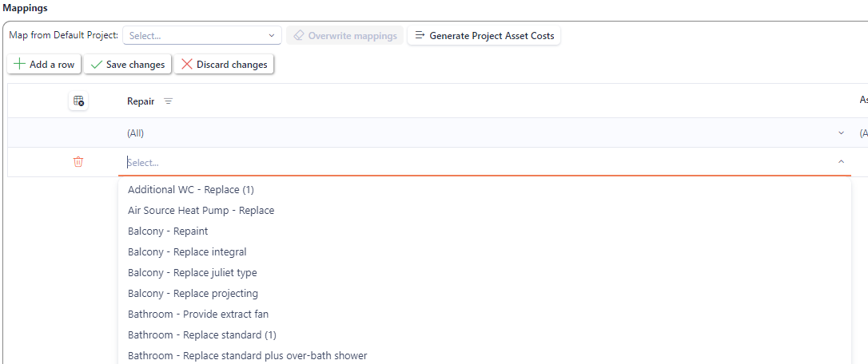Click Save changes button
Viewport: 868px width, 364px height.
(128, 65)
